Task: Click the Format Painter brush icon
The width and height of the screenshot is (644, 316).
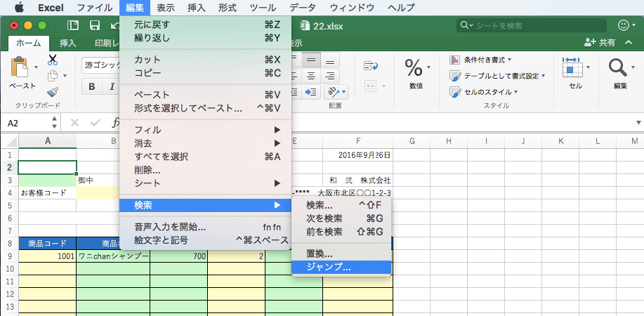Action: click(x=53, y=92)
